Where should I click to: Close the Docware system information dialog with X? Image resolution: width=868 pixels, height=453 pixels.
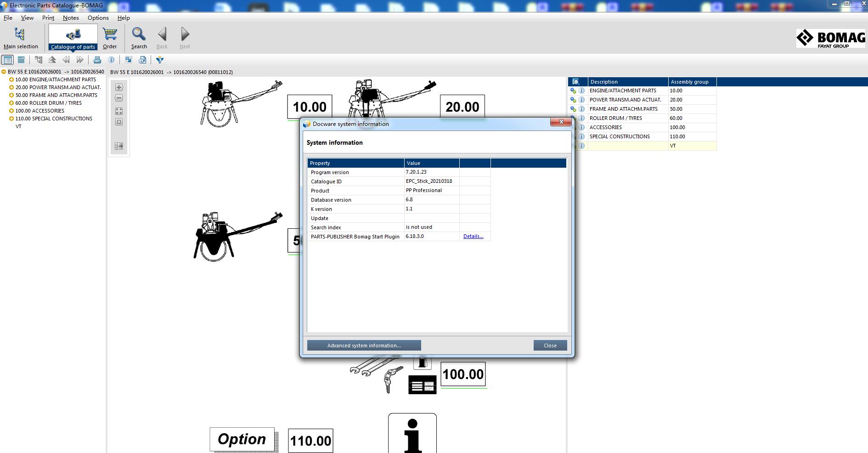click(x=561, y=122)
